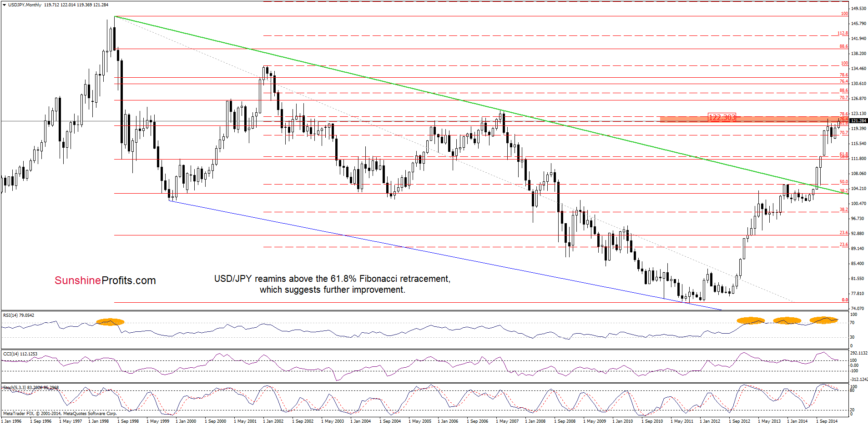
Task: Click the 1 Sep 2014 date label
Action: 827,421
